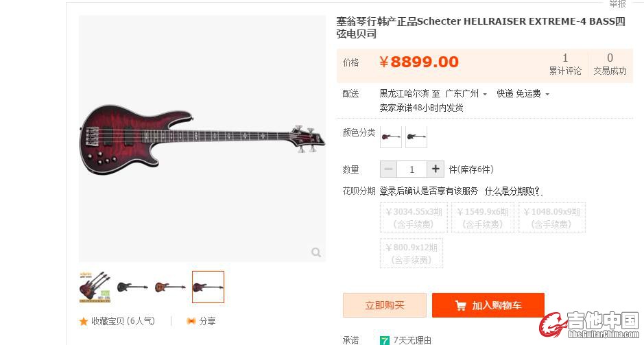
Task: Click the 立即购买 buy now button
Action: (385, 305)
